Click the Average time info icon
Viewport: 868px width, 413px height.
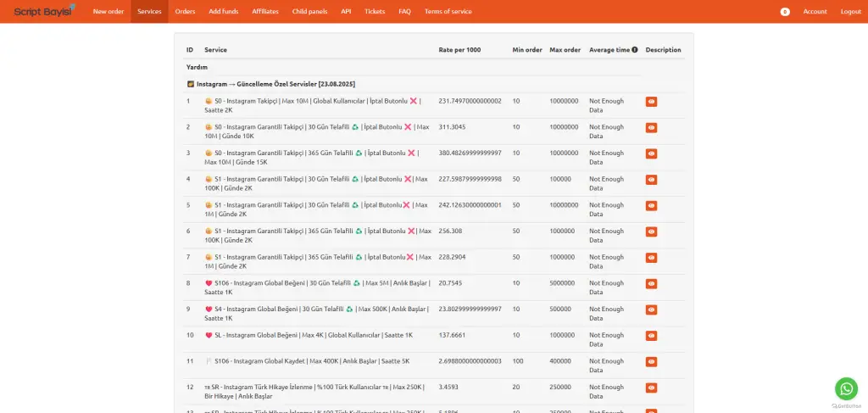pyautogui.click(x=634, y=50)
